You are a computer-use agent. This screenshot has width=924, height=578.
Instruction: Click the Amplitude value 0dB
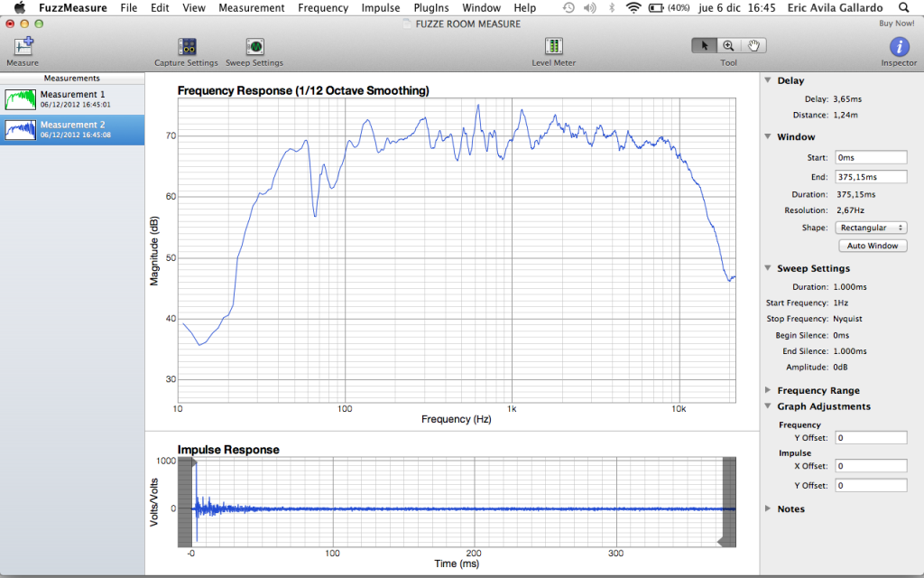click(x=840, y=367)
